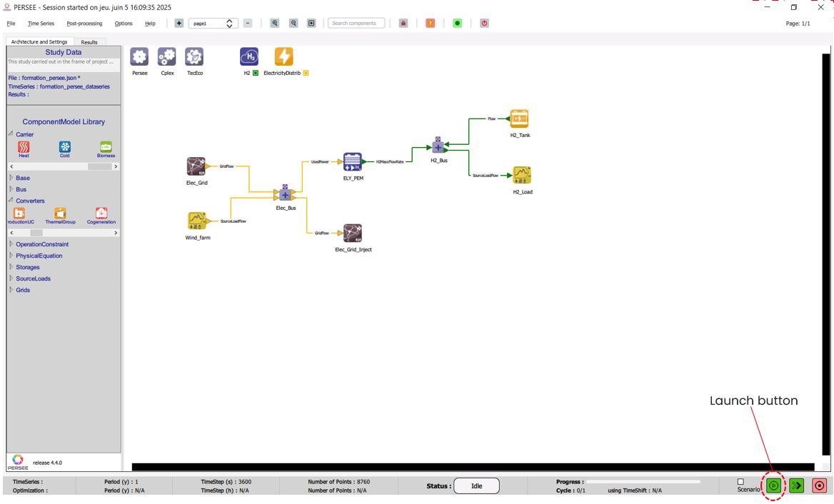Select the H2_Tank storage icon
The image size is (834, 504).
(x=519, y=119)
